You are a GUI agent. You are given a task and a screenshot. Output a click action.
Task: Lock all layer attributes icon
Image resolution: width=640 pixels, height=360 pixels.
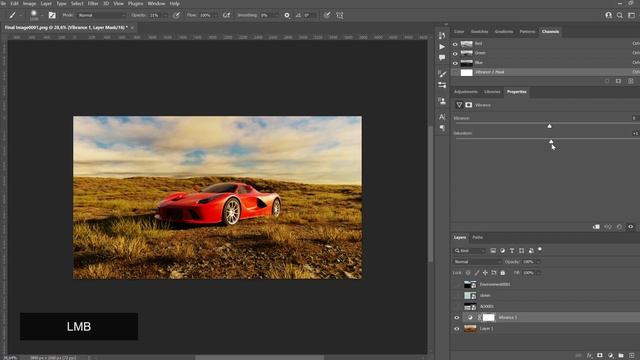point(502,273)
